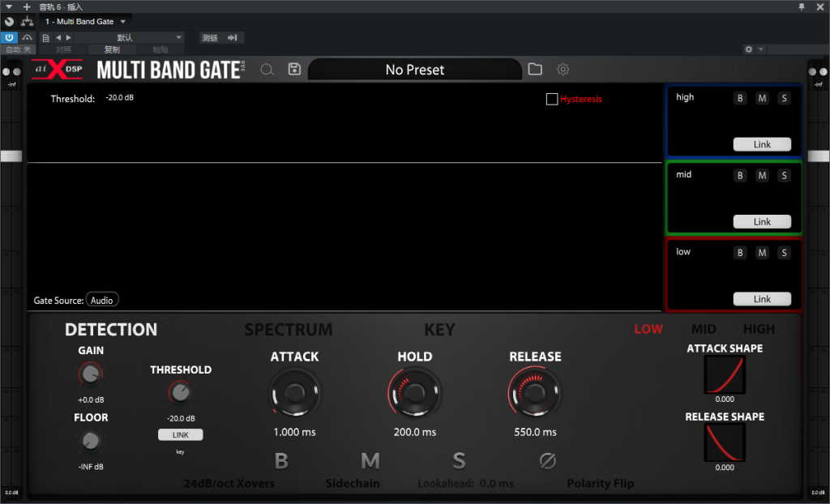This screenshot has height=504, width=830.
Task: Switch to the KEY tab
Action: pyautogui.click(x=439, y=329)
